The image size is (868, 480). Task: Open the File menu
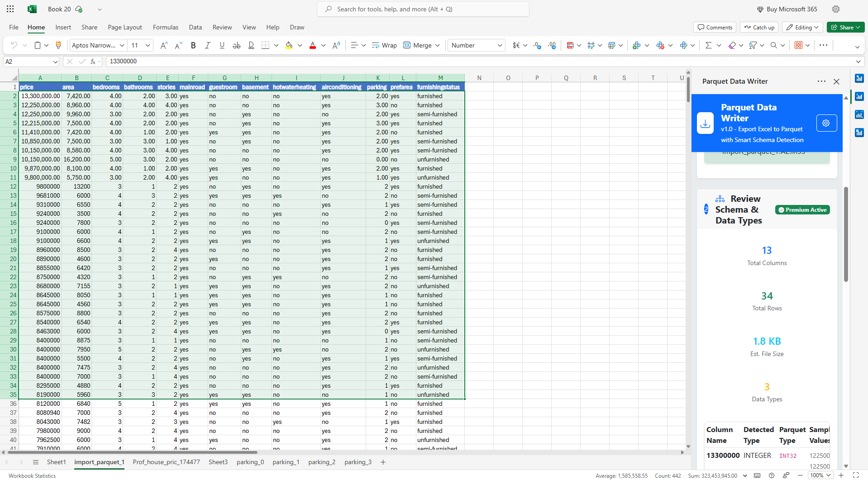[x=14, y=27]
